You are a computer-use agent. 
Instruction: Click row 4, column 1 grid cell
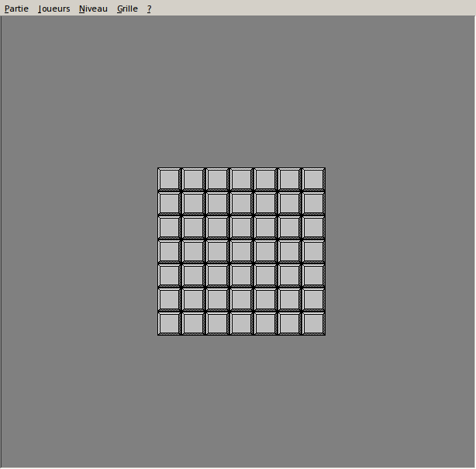click(169, 251)
